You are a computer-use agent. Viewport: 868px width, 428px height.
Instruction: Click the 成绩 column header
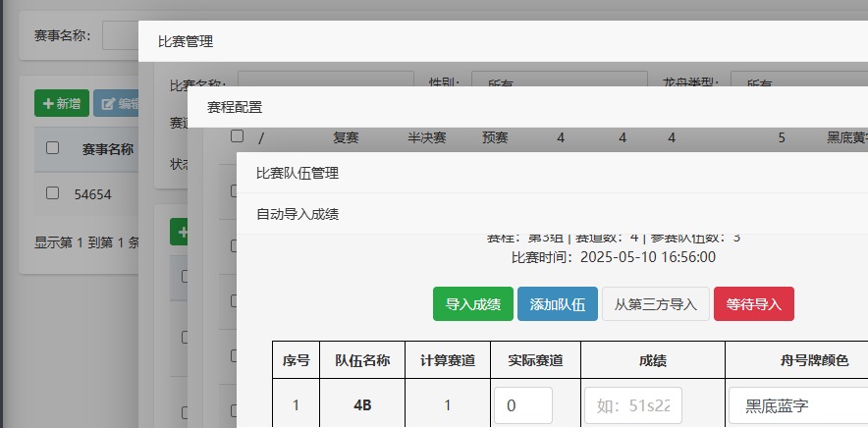click(x=653, y=361)
